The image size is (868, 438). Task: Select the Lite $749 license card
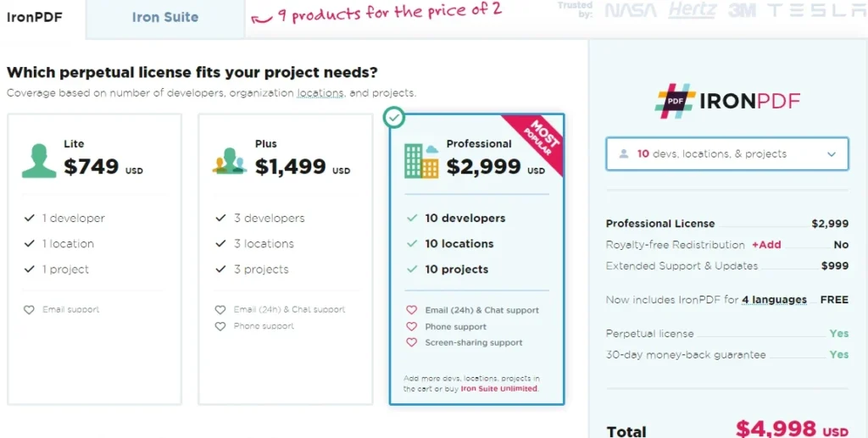[x=94, y=258]
